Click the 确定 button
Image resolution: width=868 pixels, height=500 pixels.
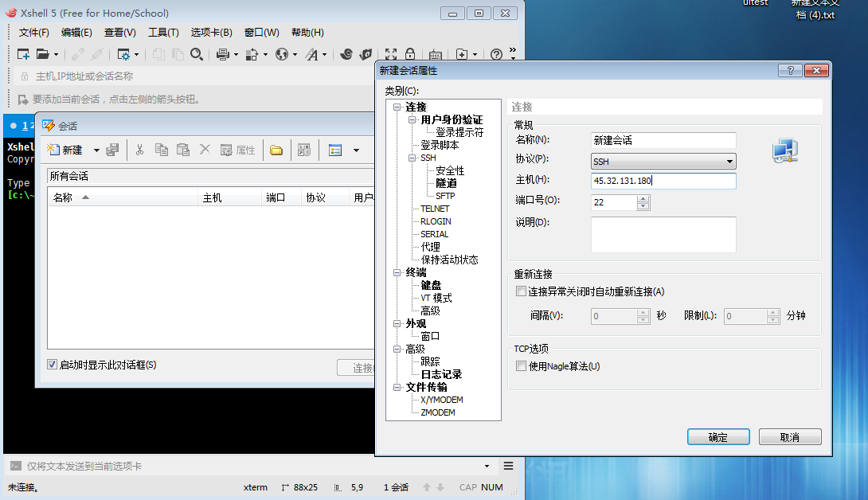tap(718, 437)
